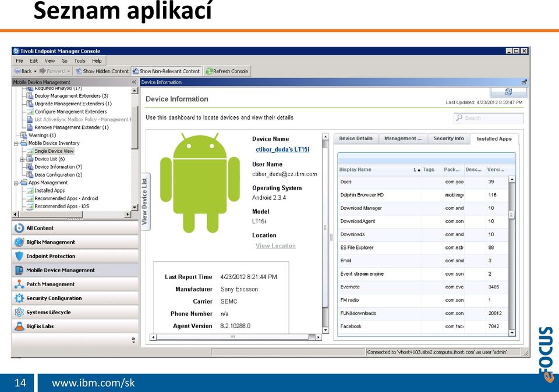Viewport: 559px width, 392px height.
Task: Click navigation tree scroll up arrow
Action: (135, 91)
